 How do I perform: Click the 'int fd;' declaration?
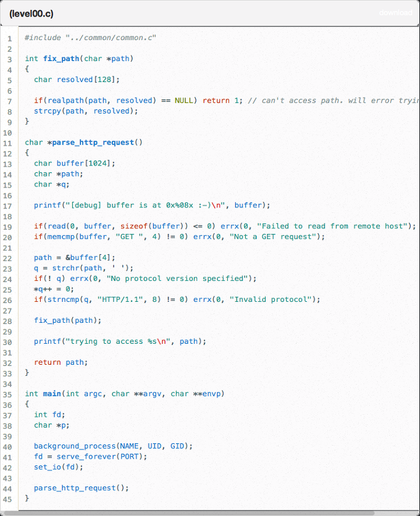point(49,415)
